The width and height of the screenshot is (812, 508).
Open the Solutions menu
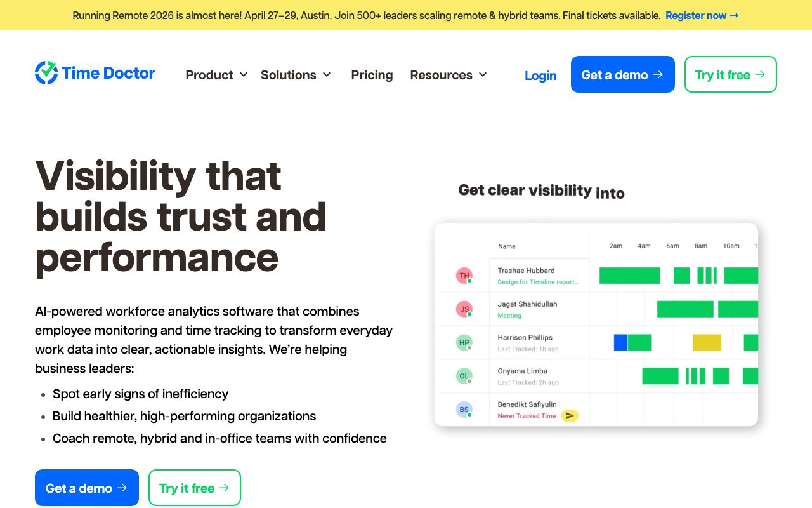click(289, 75)
